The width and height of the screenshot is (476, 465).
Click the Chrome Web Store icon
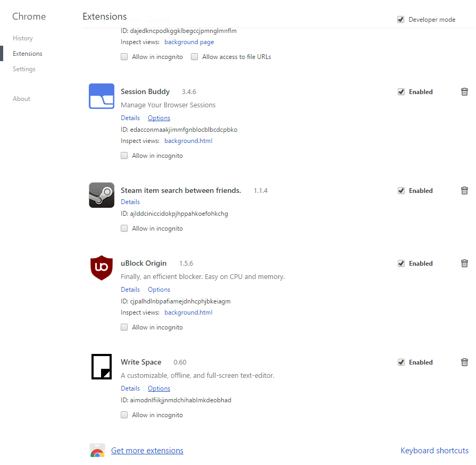click(97, 451)
